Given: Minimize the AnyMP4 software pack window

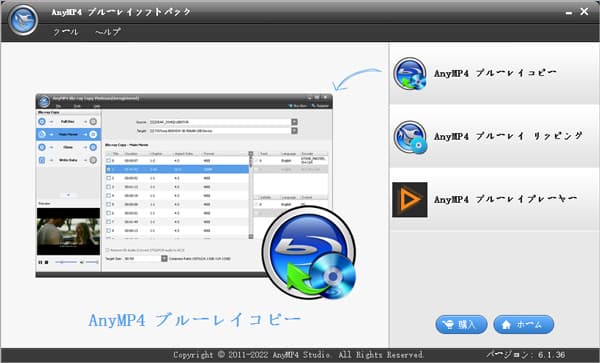Looking at the screenshot, I should (569, 13).
